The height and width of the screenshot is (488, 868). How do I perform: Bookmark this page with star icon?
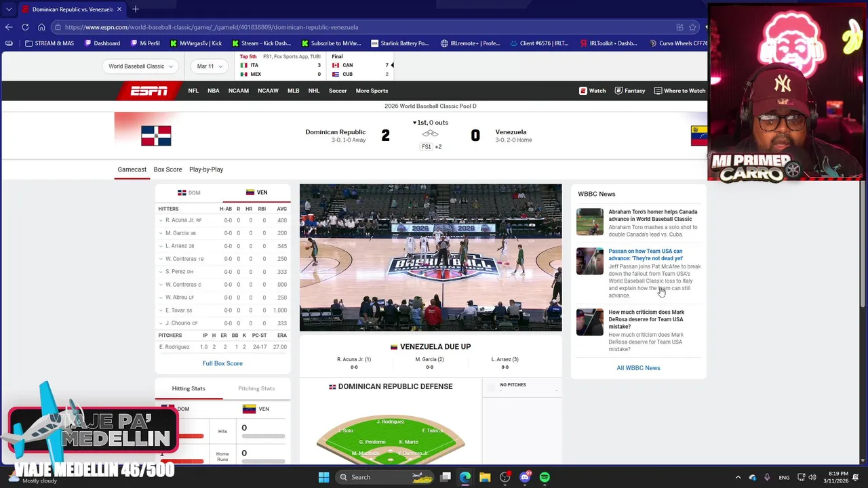[692, 27]
